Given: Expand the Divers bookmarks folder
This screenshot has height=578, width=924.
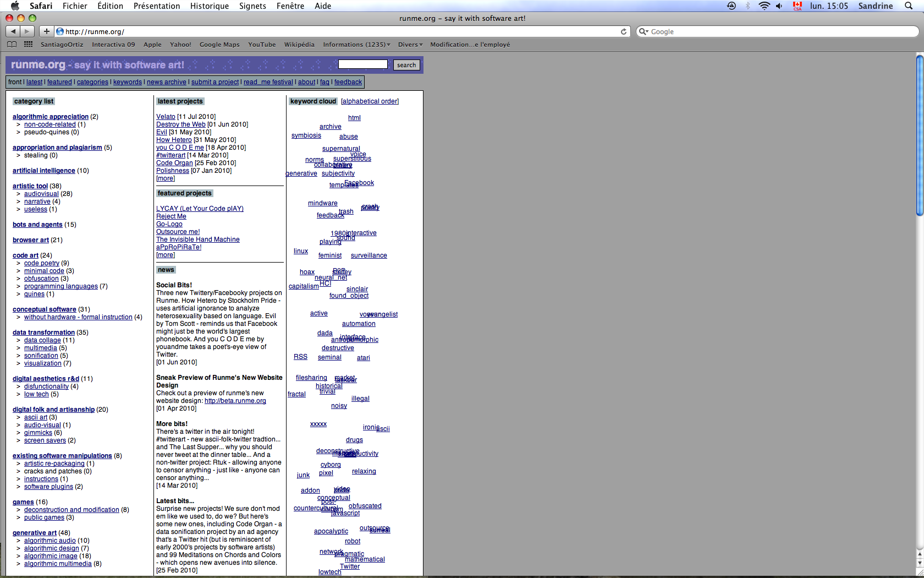Looking at the screenshot, I should 410,45.
